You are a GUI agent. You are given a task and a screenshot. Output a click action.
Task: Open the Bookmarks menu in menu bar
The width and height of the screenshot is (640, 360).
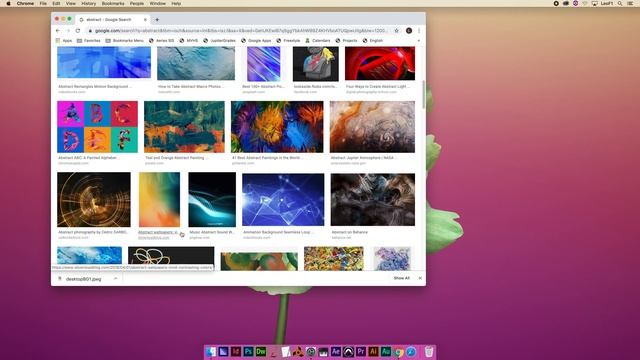pos(113,3)
